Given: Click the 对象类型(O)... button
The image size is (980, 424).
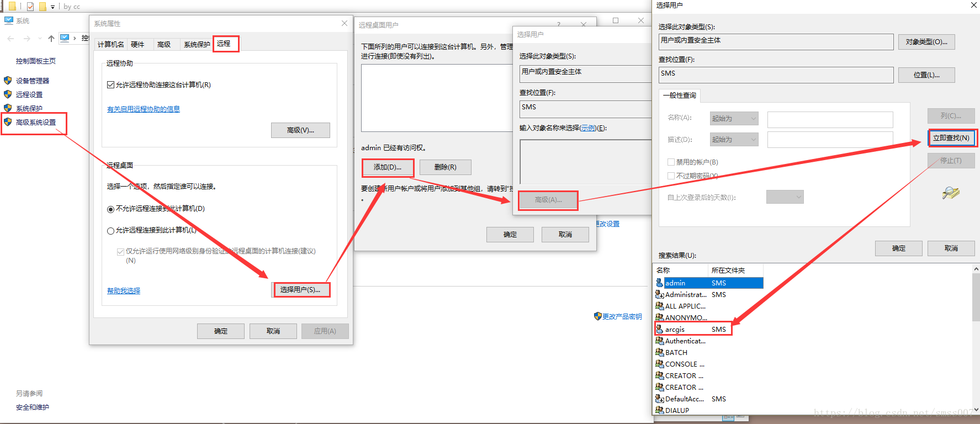Looking at the screenshot, I should click(926, 42).
